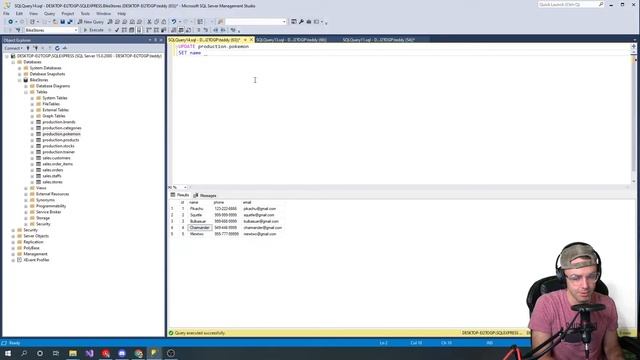
Task: Collapse the Tables folder node
Action: pos(26,92)
